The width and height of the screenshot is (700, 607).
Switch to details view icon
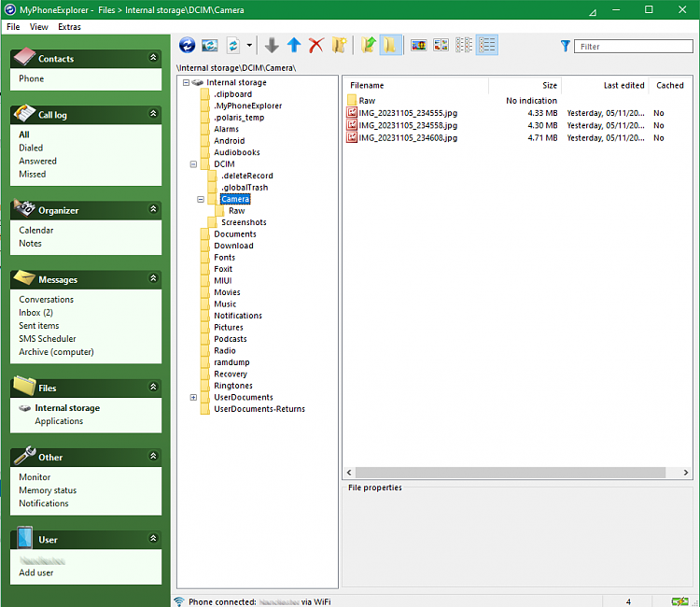486,45
